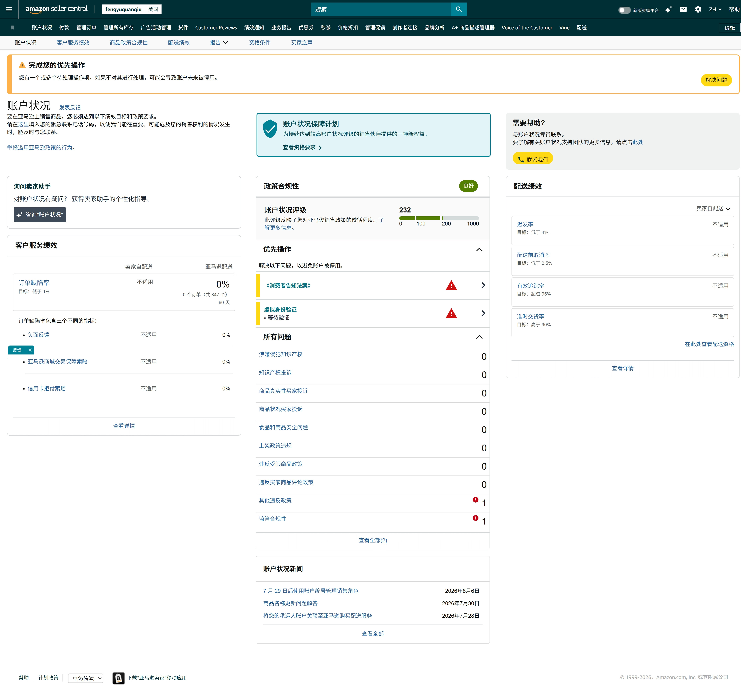Image resolution: width=741 pixels, height=700 pixels.
Task: Click the shield icon in assurance plan card
Action: click(x=270, y=129)
